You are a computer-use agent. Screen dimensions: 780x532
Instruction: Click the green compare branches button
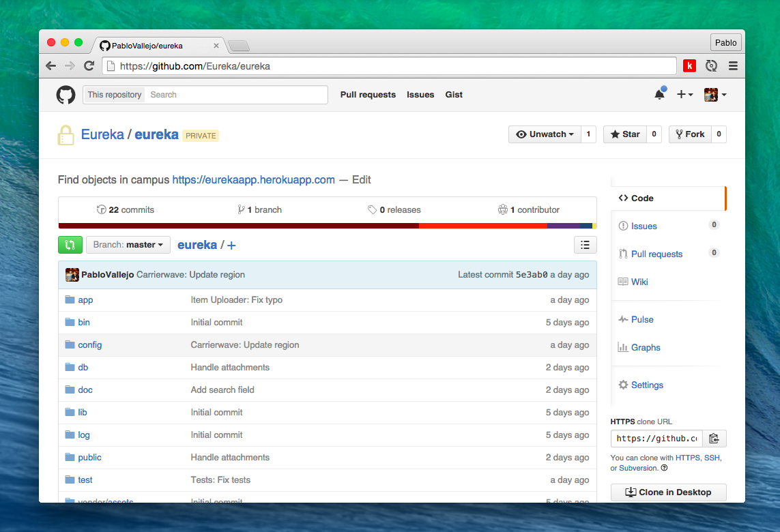[x=70, y=245]
